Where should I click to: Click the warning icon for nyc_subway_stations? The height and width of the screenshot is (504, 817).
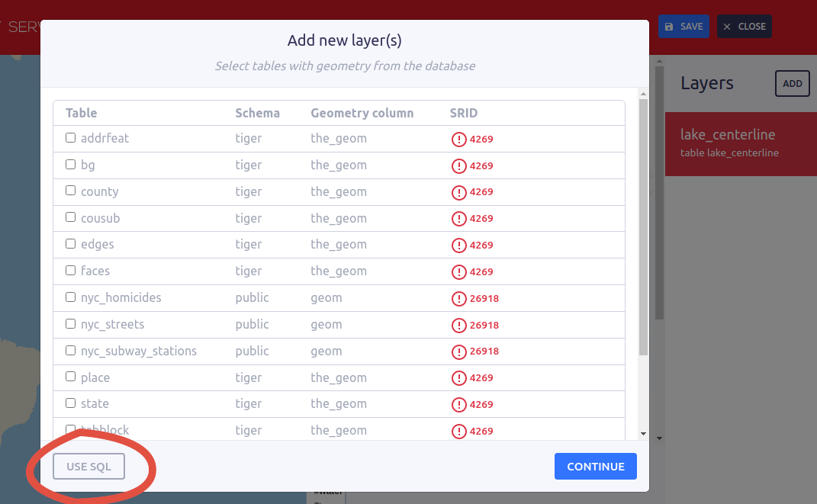[458, 352]
